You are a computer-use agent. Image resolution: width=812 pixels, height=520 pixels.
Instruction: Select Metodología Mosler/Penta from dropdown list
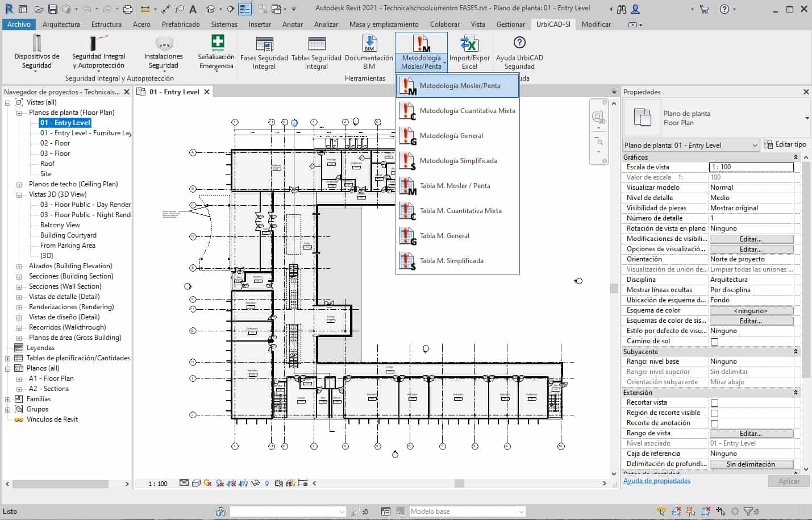click(457, 86)
